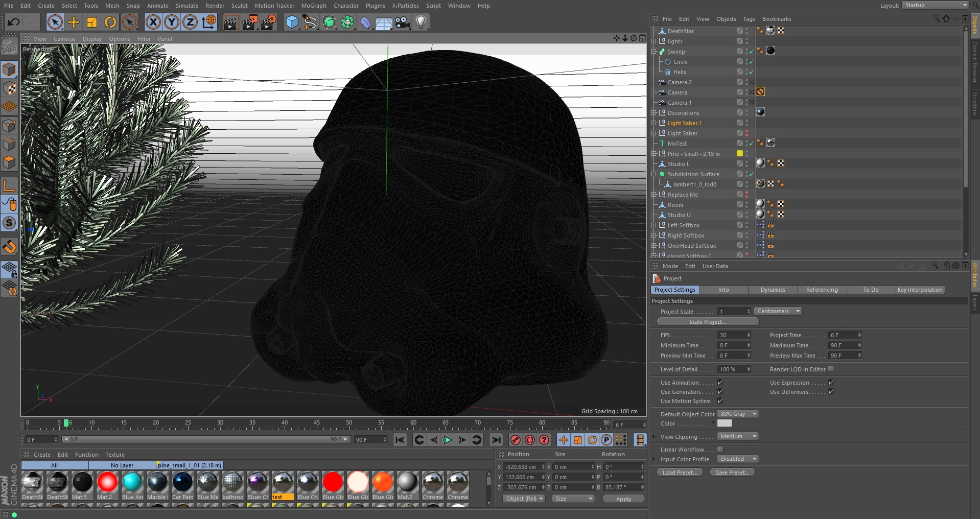Jump to the end of animation

tap(496, 440)
